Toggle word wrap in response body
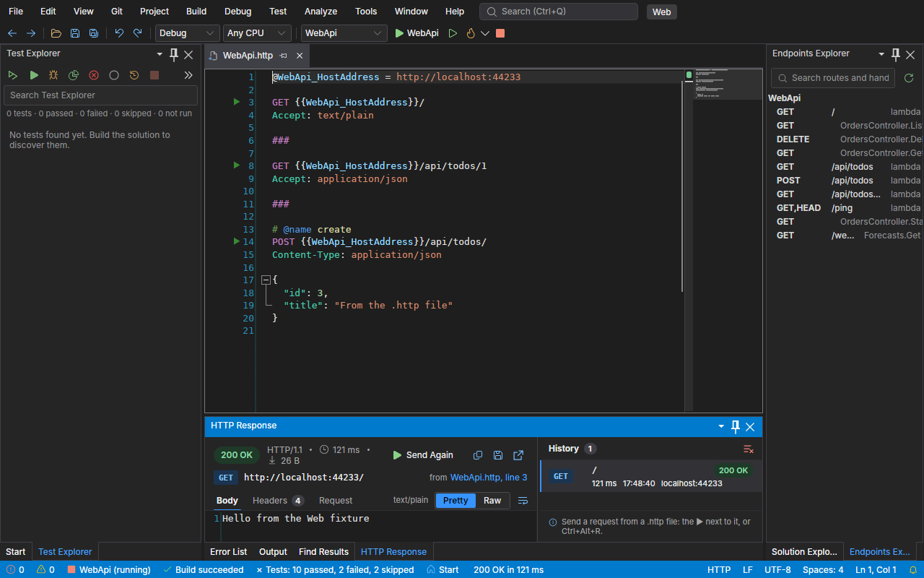 523,501
